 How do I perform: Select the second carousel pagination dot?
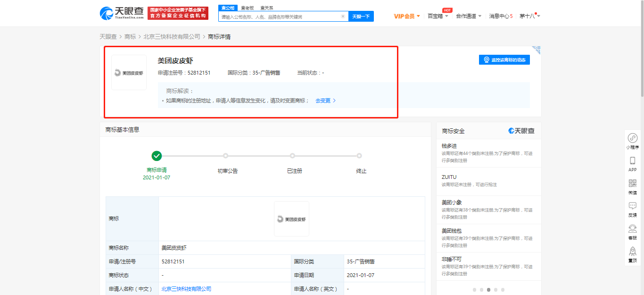pyautogui.click(x=481, y=289)
